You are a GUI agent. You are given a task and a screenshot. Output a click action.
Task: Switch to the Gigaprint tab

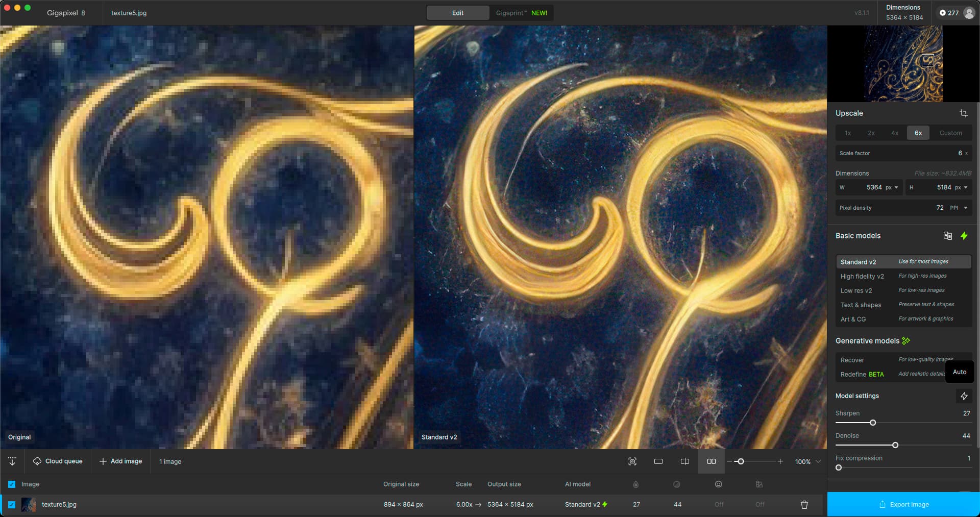(521, 13)
